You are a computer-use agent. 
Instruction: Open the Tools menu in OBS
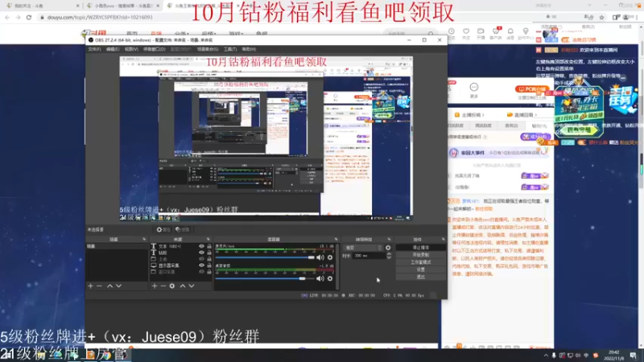tap(230, 49)
